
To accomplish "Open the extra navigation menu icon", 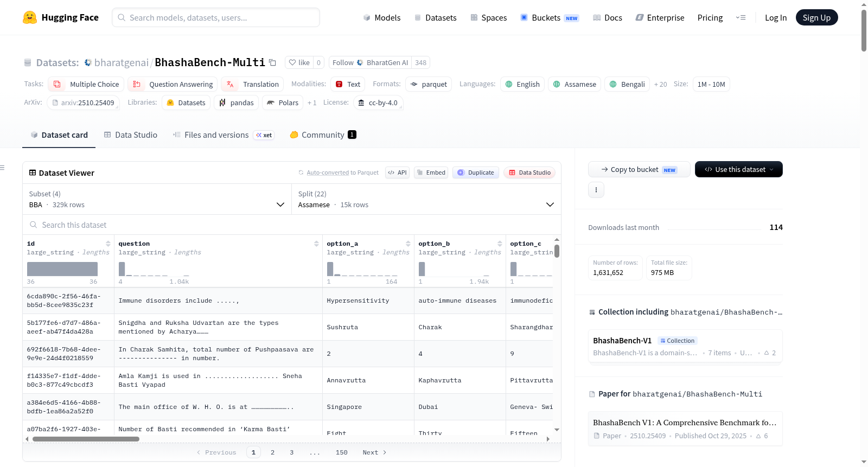I will point(741,17).
